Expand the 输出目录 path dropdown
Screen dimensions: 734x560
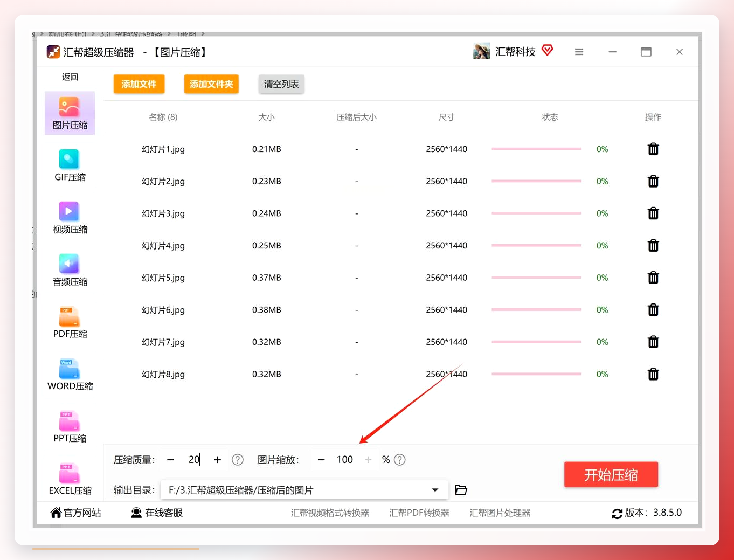435,490
